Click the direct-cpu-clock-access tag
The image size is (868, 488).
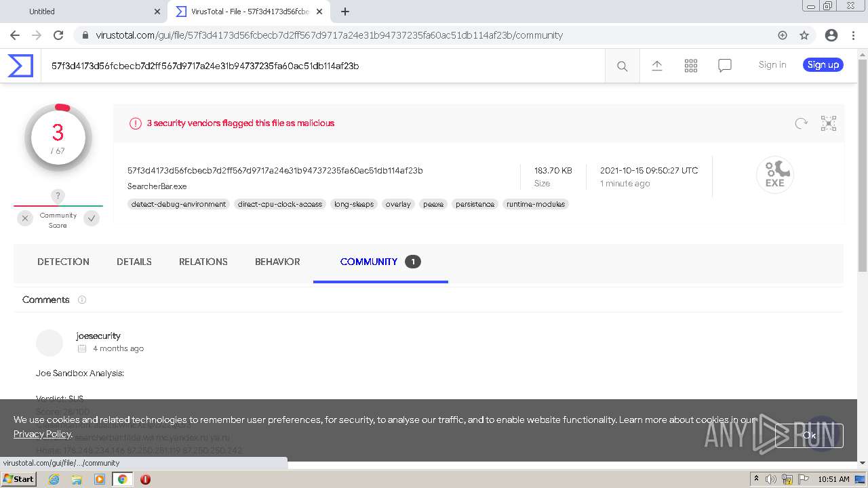pos(280,204)
